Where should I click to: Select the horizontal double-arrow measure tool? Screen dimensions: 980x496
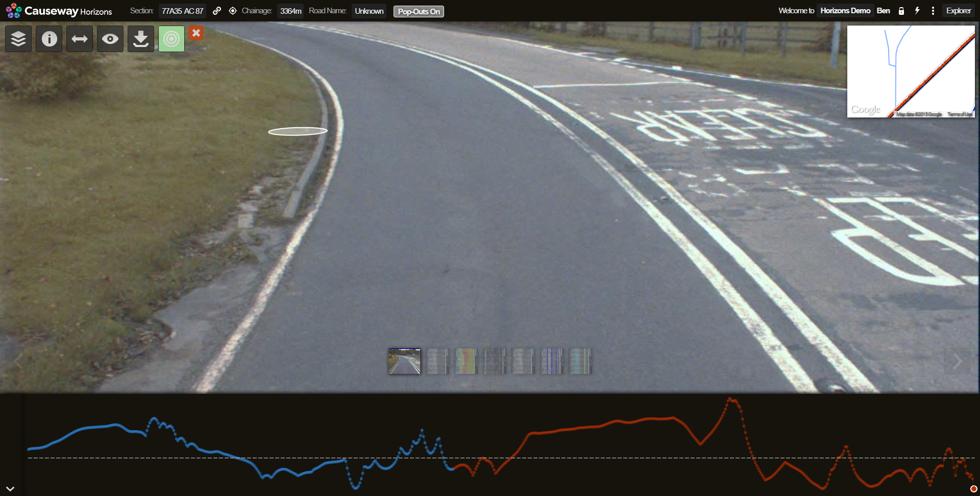(80, 39)
